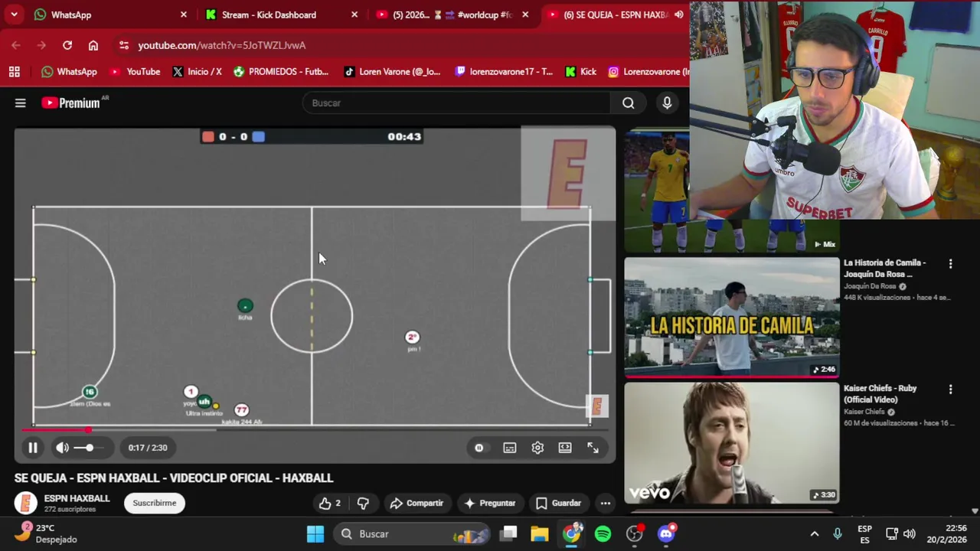Image resolution: width=980 pixels, height=551 pixels.
Task: Open the clock and date in taskbar
Action: pos(946,533)
